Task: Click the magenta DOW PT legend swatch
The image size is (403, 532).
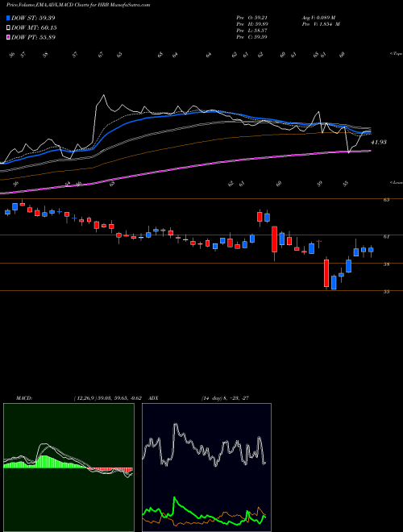Action: tap(8, 37)
